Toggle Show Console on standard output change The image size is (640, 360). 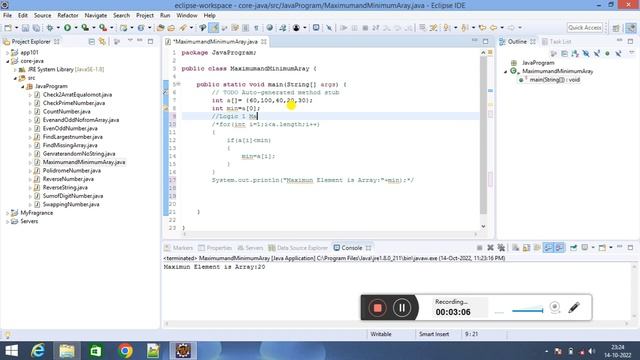548,248
